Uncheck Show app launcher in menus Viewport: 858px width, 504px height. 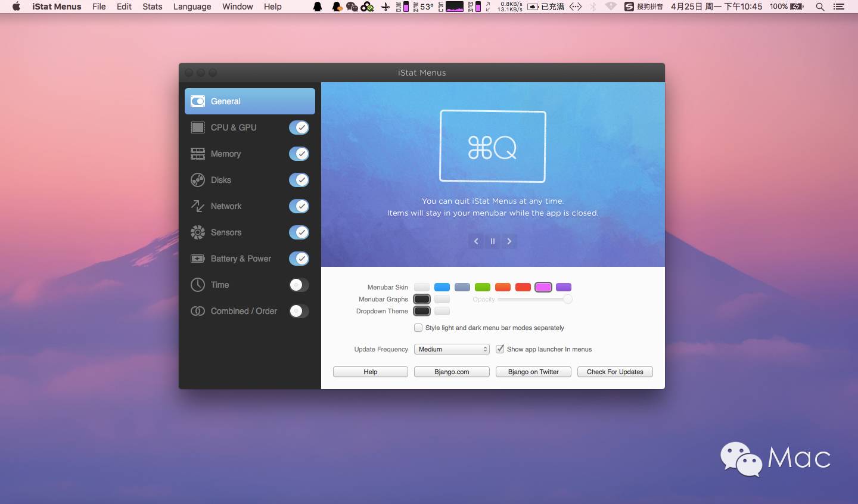pyautogui.click(x=500, y=349)
